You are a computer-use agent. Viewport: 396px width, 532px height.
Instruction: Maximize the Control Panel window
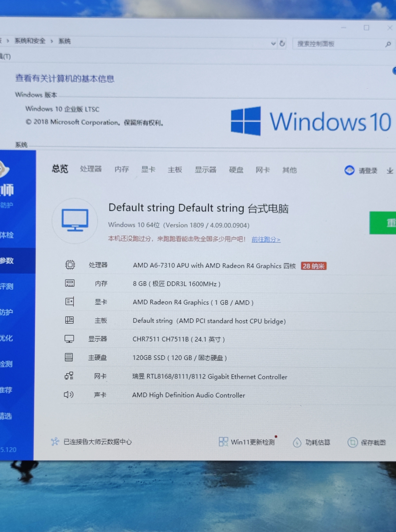coord(366,28)
